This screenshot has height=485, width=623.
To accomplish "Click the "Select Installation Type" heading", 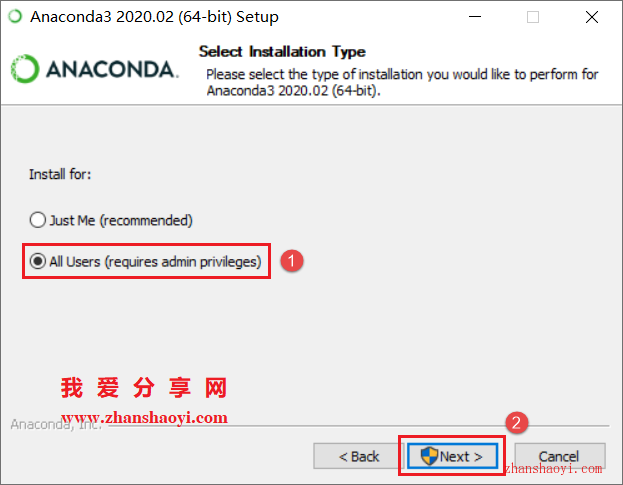I will (x=282, y=52).
